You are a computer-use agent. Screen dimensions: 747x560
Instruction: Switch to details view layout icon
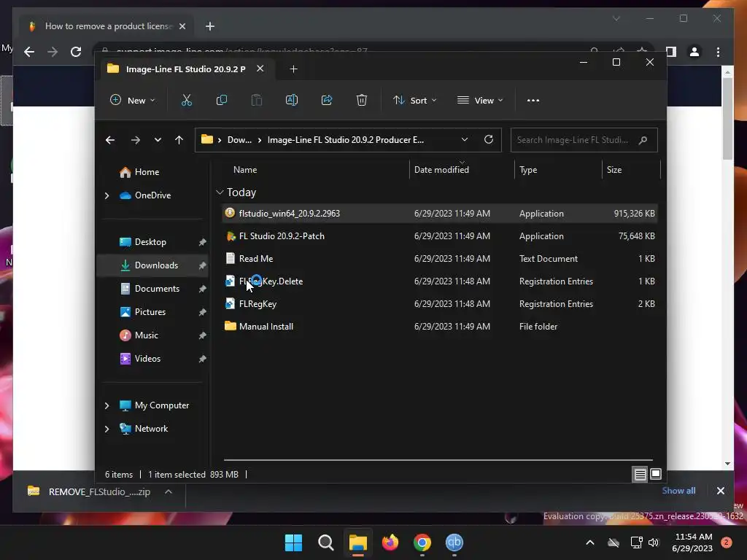coord(640,474)
